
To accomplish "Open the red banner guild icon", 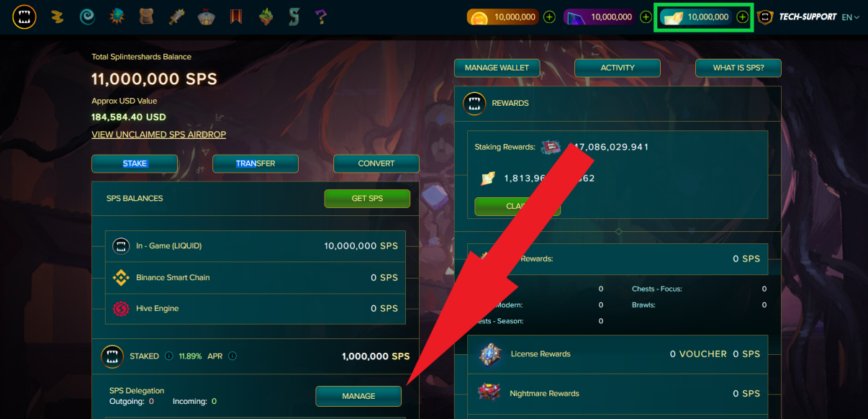I will point(236,17).
